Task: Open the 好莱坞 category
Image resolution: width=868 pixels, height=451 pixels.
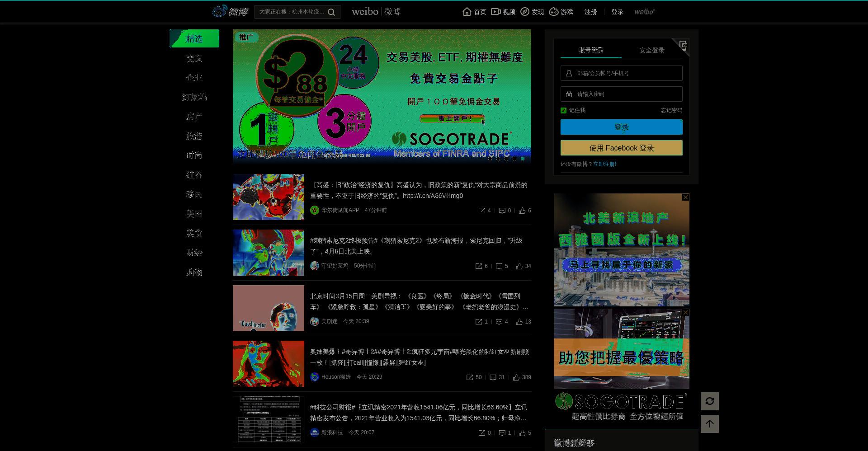Action: (194, 97)
